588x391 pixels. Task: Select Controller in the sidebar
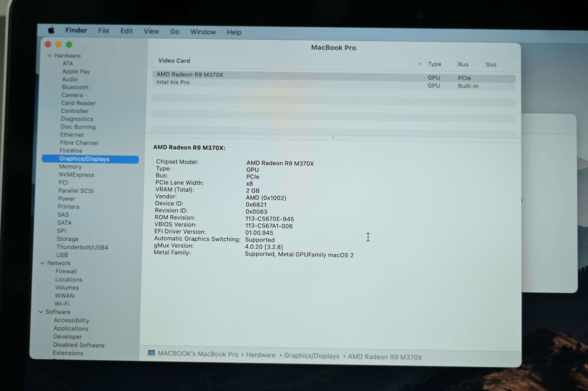(75, 111)
